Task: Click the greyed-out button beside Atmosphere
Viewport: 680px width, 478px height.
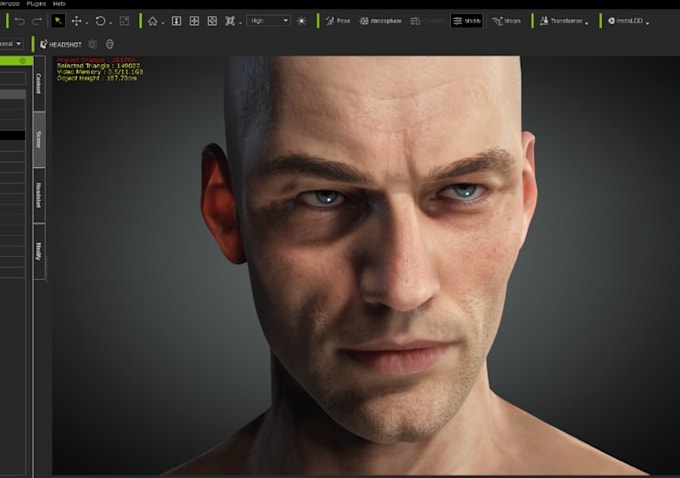Action: pyautogui.click(x=426, y=21)
